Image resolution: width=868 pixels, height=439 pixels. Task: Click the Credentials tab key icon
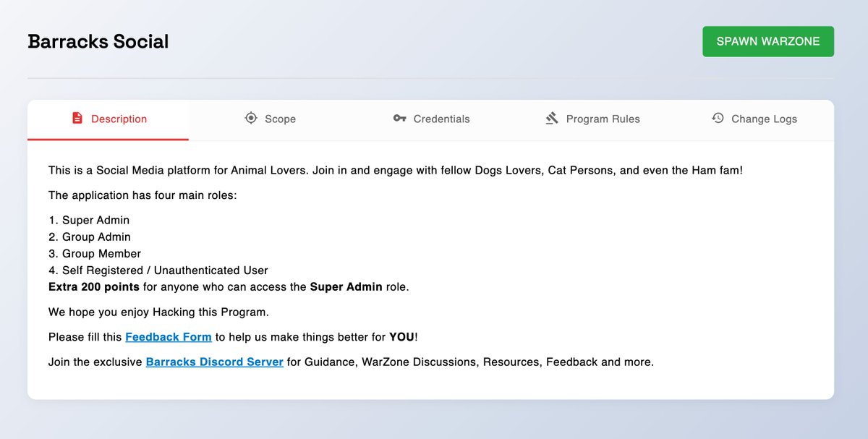pyautogui.click(x=399, y=118)
